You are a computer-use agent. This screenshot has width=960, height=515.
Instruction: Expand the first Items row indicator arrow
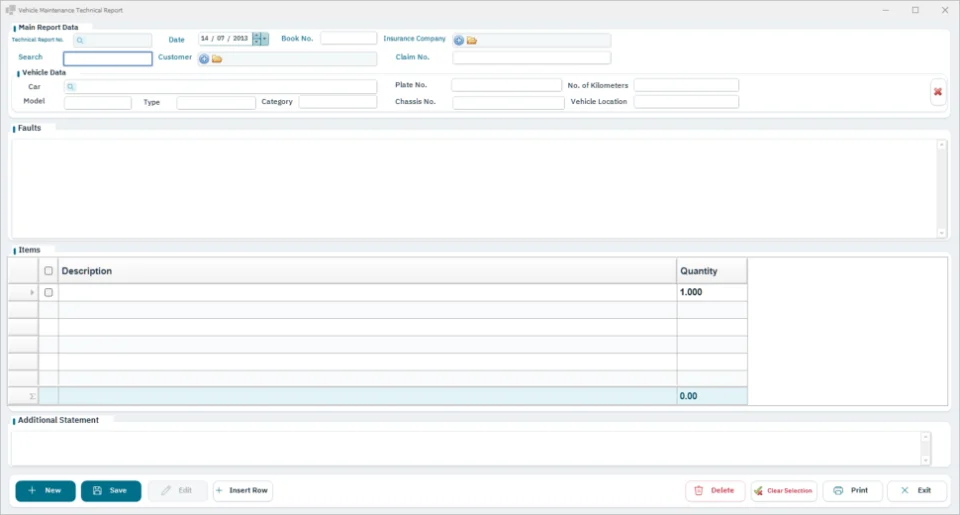point(32,292)
